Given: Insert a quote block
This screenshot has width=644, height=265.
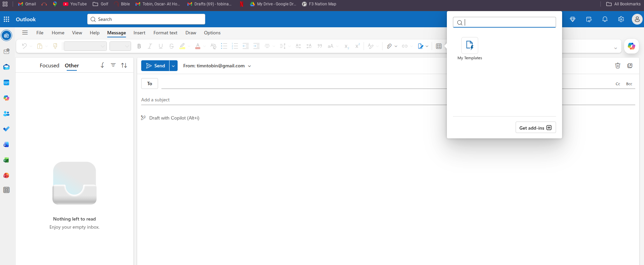Looking at the screenshot, I should coord(320,46).
